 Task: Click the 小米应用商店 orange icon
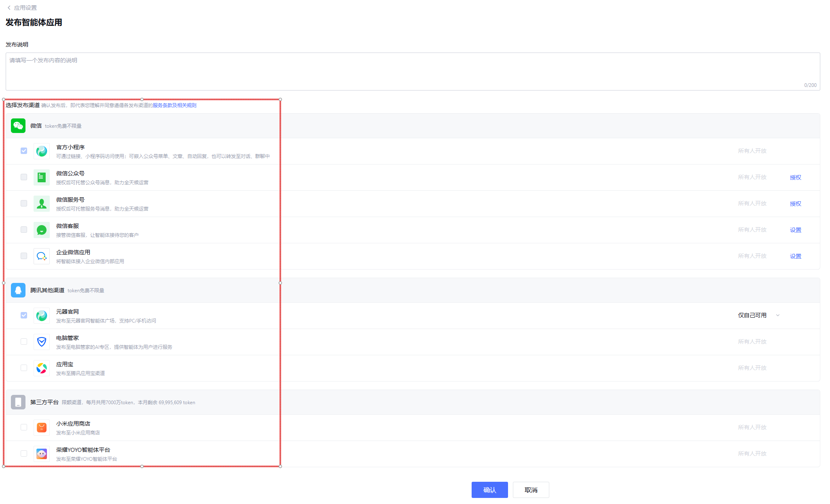point(41,428)
